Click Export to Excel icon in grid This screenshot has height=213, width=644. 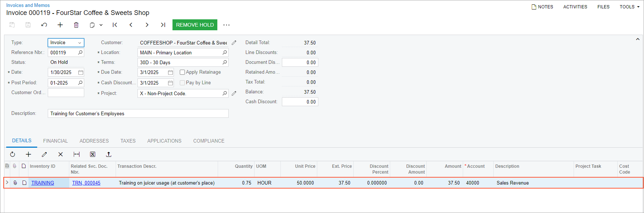coord(93,154)
